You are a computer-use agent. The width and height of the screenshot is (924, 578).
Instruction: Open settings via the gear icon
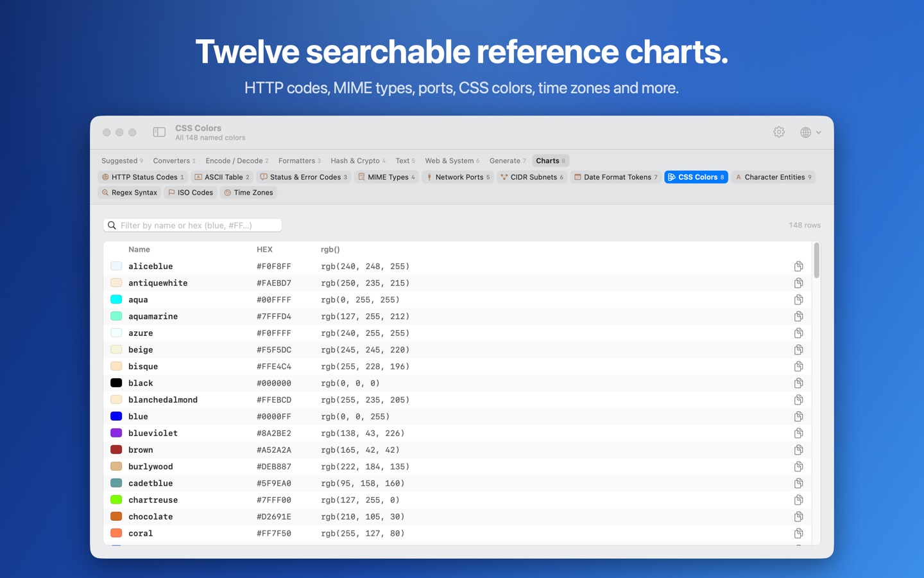[x=779, y=132]
